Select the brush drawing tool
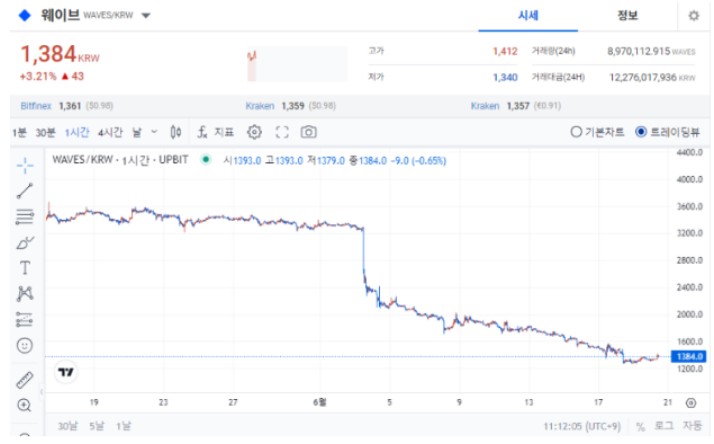The width and height of the screenshot is (714, 444). (x=25, y=243)
